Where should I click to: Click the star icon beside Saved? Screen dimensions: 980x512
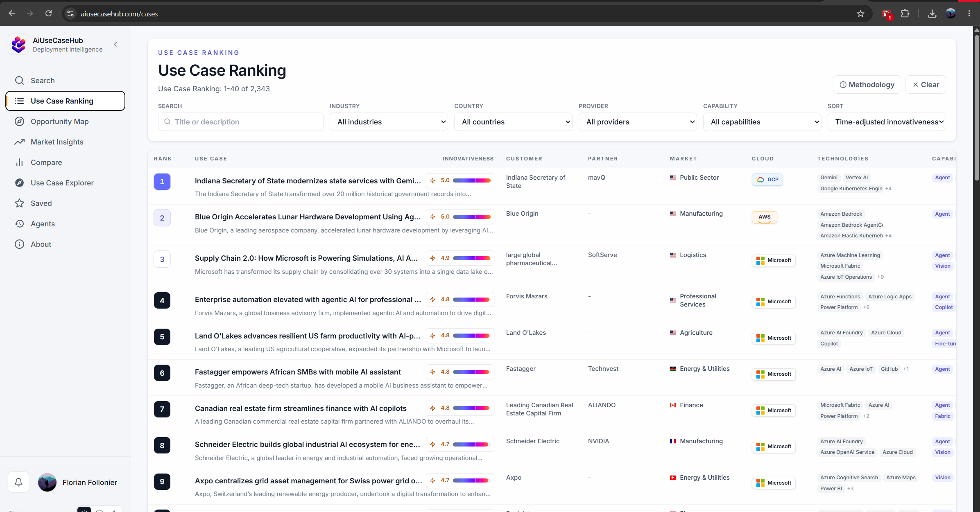pos(19,203)
